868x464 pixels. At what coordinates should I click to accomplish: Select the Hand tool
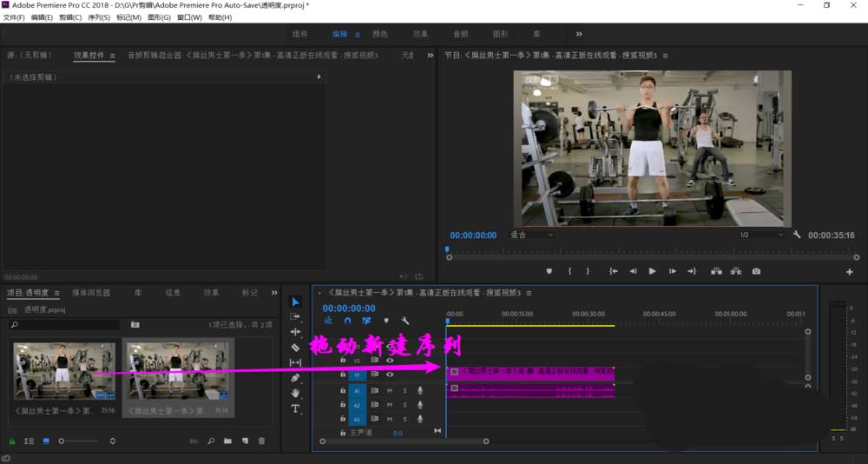[x=295, y=393]
